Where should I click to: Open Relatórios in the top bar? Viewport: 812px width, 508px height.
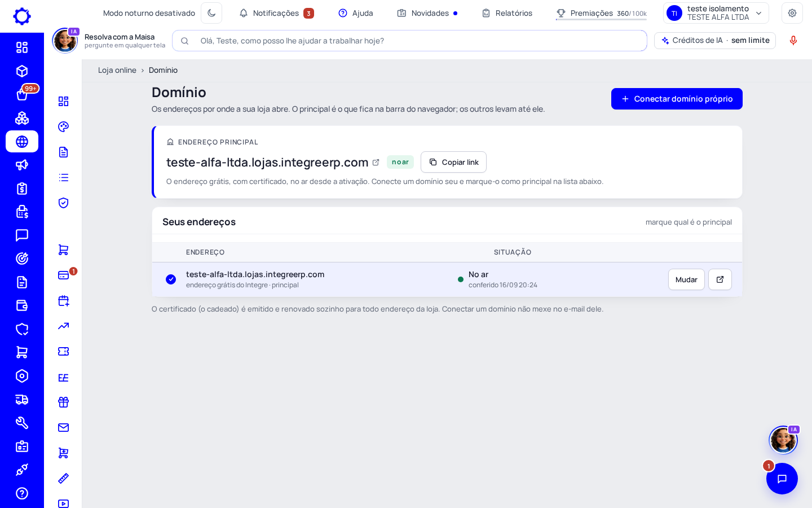pyautogui.click(x=507, y=13)
